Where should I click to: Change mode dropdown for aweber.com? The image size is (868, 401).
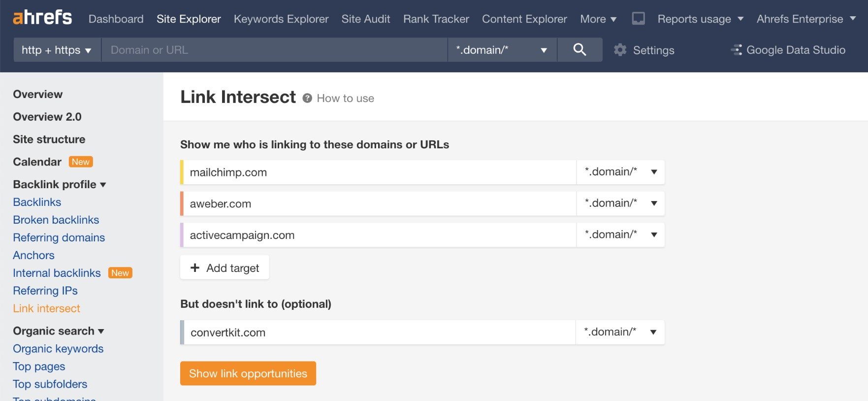click(620, 203)
